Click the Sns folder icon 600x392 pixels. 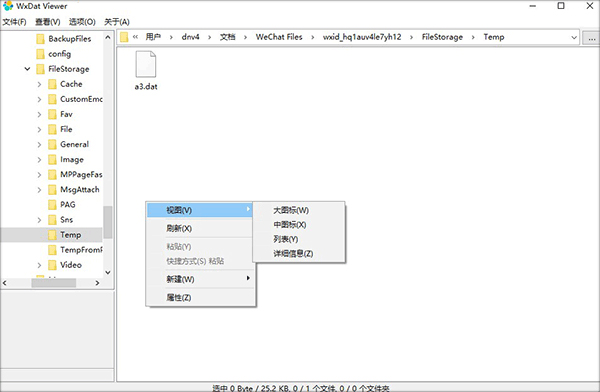(52, 220)
